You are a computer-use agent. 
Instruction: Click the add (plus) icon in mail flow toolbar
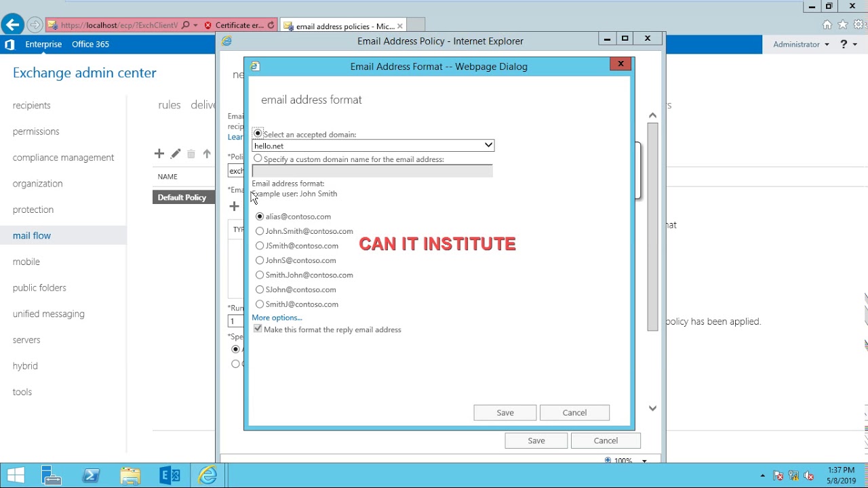click(159, 154)
